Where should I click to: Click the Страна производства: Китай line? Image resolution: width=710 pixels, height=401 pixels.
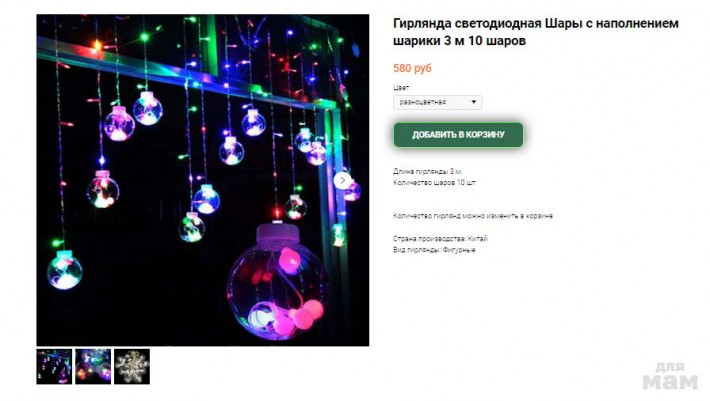click(x=440, y=239)
